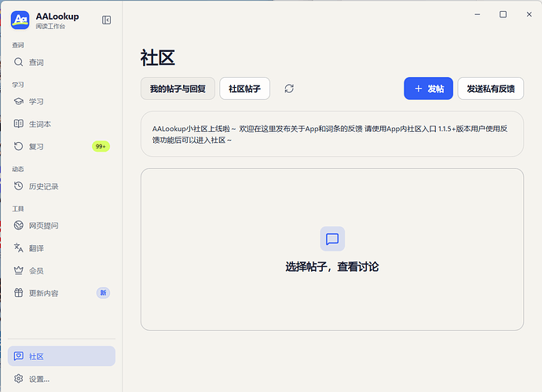Open the 查词 lookup page label
This screenshot has width=542, height=392.
click(x=36, y=63)
